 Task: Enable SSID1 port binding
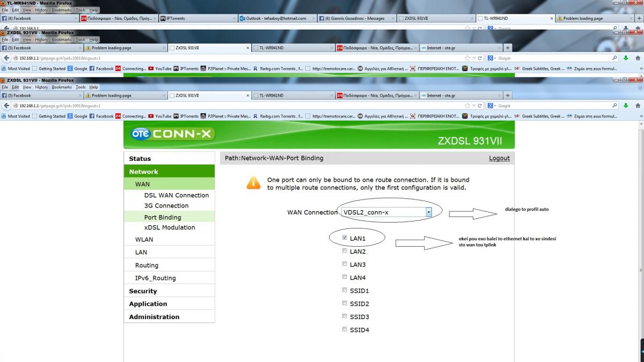point(345,290)
